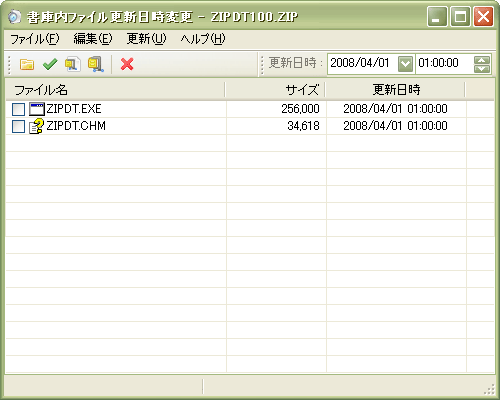
Task: Click the 34,618 size value
Action: (x=303, y=126)
